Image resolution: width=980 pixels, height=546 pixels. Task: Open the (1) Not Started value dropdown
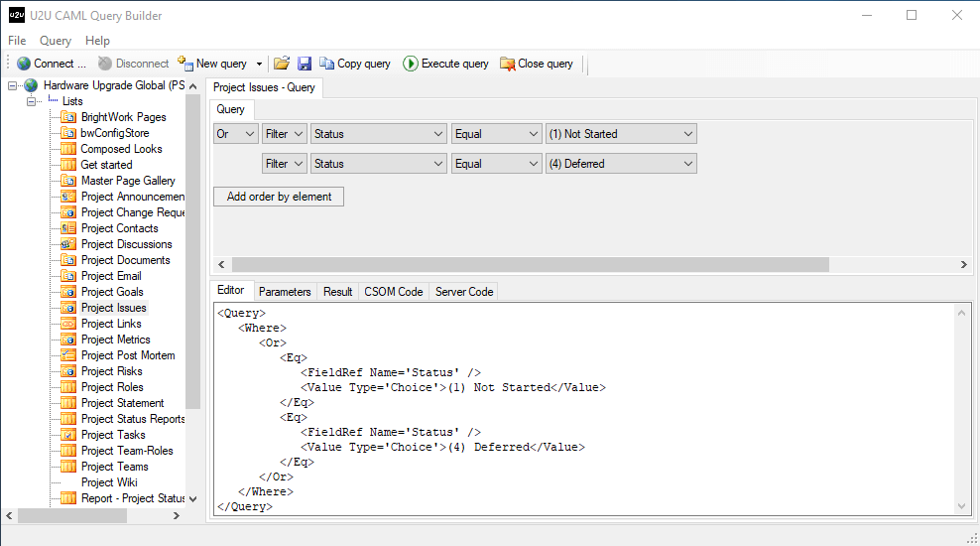(621, 134)
